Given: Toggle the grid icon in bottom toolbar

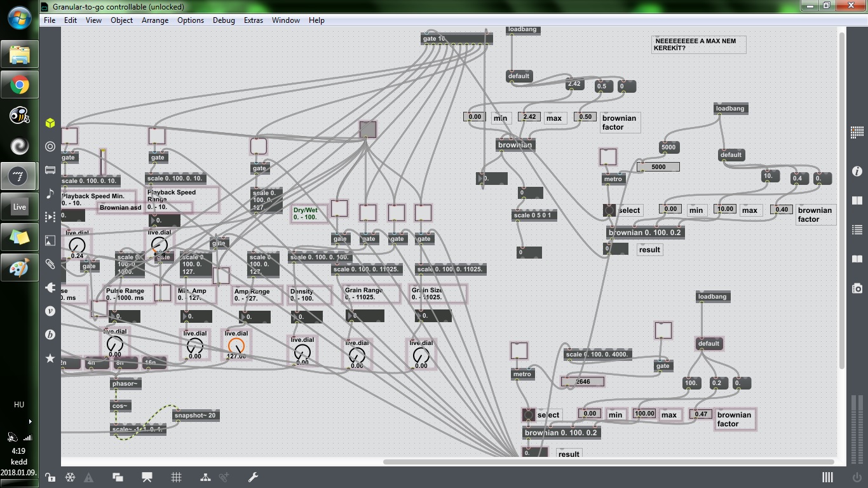Looking at the screenshot, I should click(x=177, y=477).
